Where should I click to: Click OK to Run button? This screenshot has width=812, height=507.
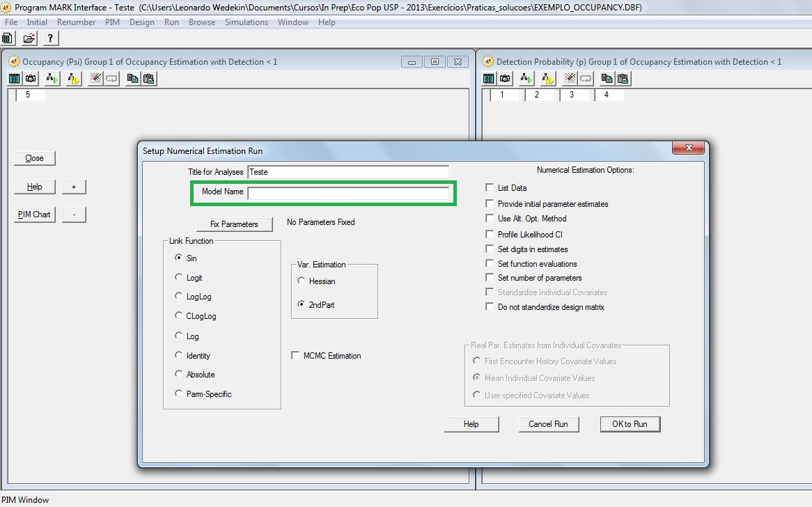click(x=630, y=423)
